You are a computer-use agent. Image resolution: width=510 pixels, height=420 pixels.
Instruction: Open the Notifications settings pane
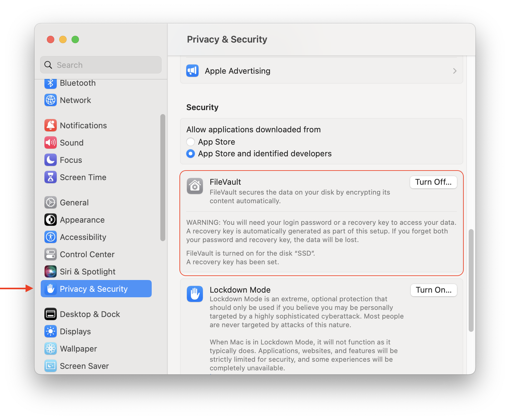tap(96, 126)
